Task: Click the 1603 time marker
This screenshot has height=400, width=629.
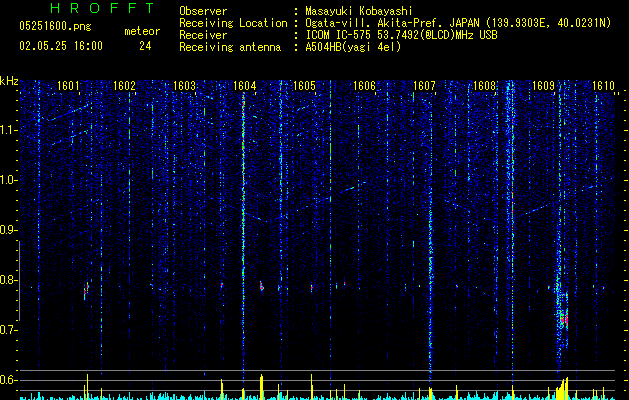Action: point(185,85)
